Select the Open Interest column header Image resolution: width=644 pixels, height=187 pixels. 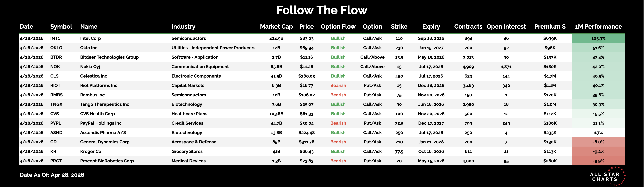[506, 27]
